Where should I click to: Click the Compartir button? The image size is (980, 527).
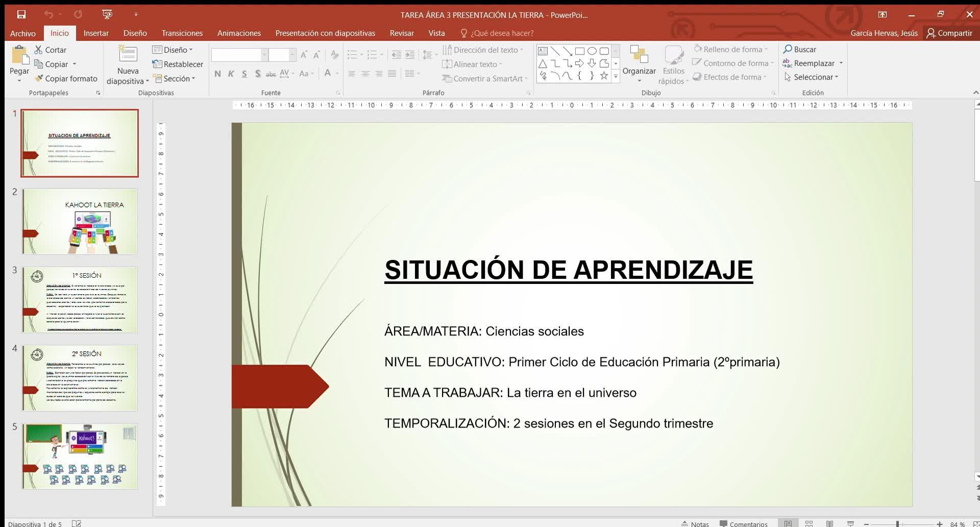[949, 33]
